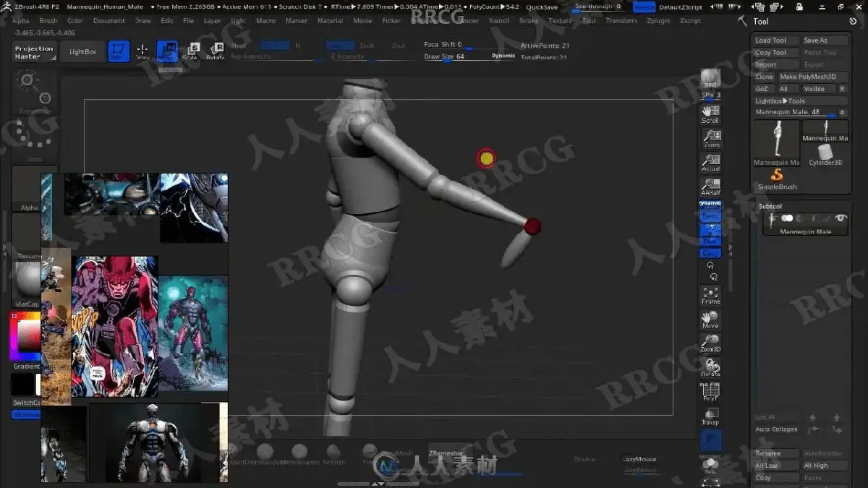Click the BPR render icon

click(x=710, y=79)
